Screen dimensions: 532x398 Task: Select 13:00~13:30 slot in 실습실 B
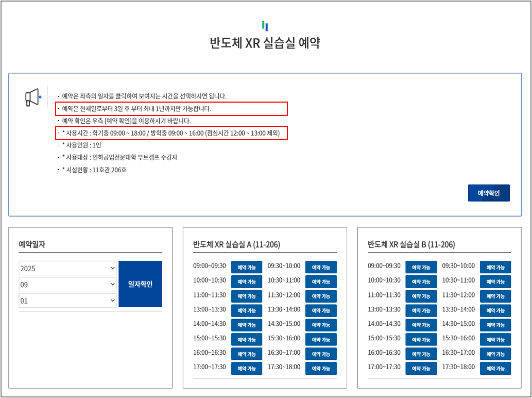coord(421,311)
